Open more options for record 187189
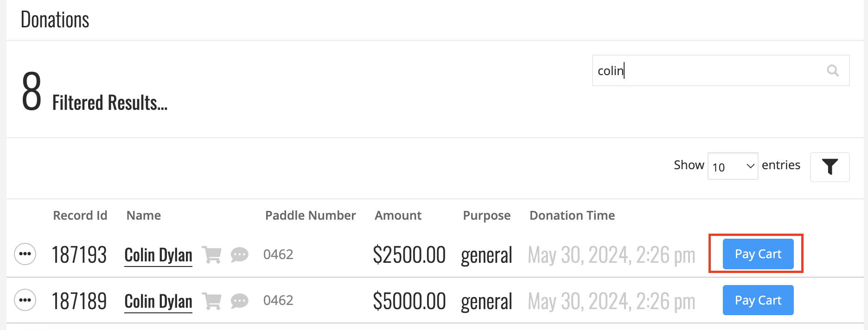The height and width of the screenshot is (330, 868). 25,300
